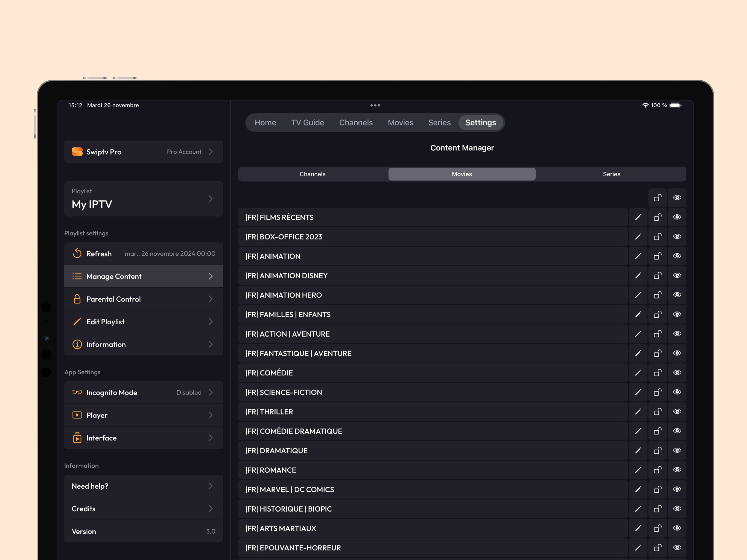Toggle visibility of |FR| COMÉDIE category
The image size is (747, 560).
click(677, 372)
